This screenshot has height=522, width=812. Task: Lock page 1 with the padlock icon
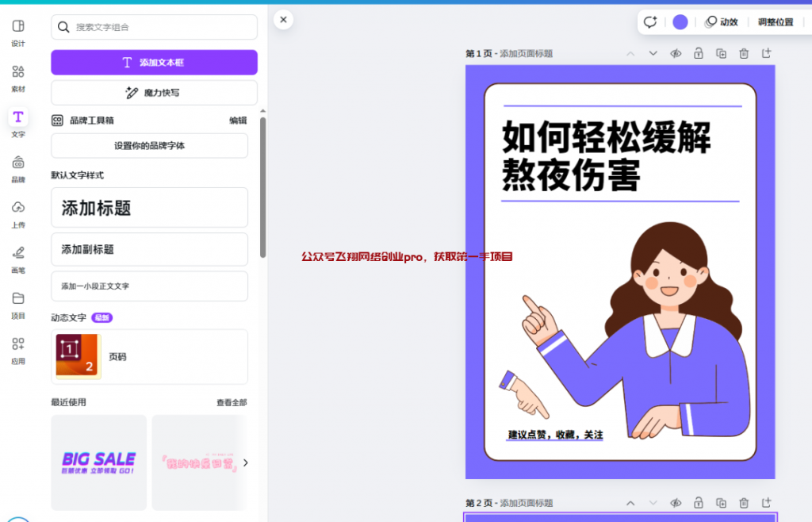tap(699, 53)
